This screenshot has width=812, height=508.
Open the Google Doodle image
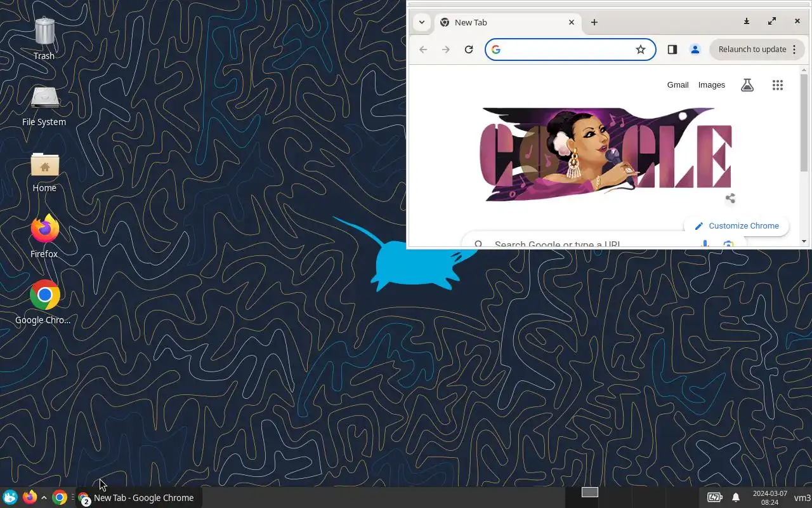pyautogui.click(x=606, y=154)
